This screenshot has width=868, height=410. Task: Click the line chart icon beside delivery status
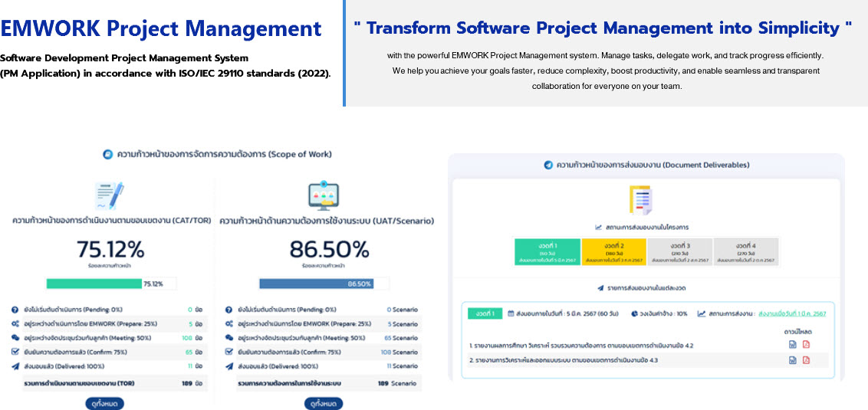702,313
